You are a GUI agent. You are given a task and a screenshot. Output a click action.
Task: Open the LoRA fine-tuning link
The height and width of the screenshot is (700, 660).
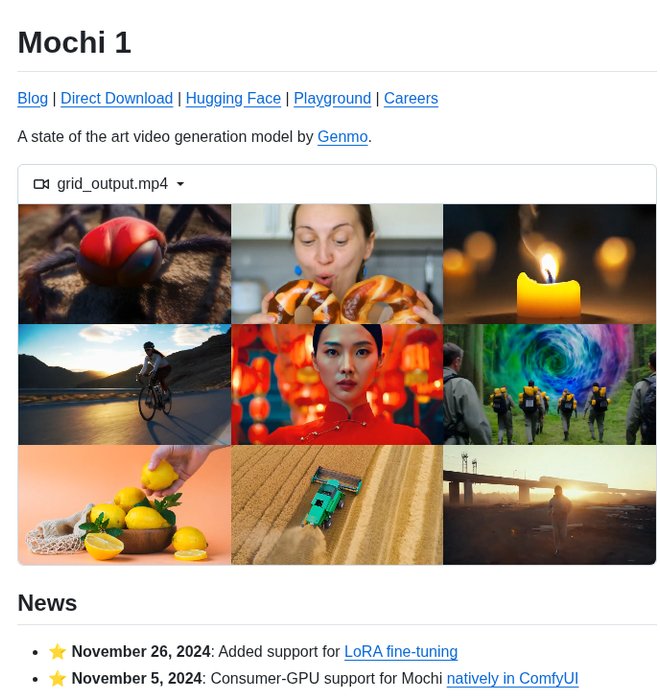pos(401,651)
